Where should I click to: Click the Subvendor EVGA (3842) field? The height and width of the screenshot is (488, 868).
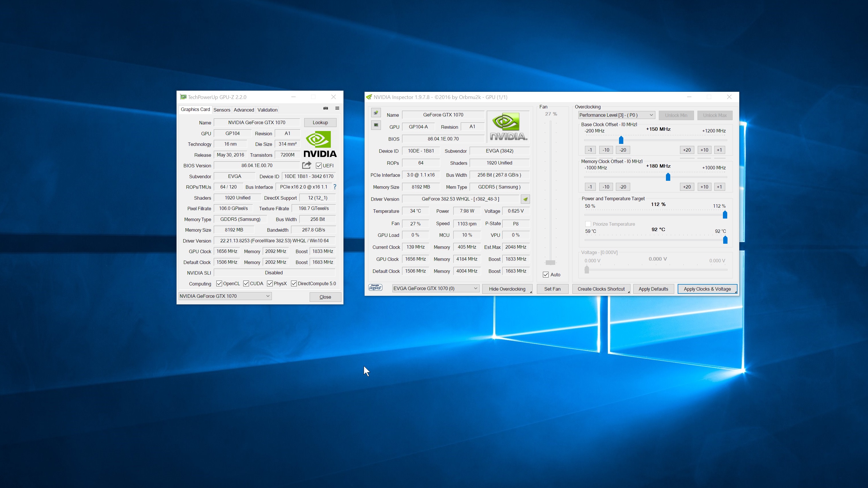pyautogui.click(x=499, y=151)
